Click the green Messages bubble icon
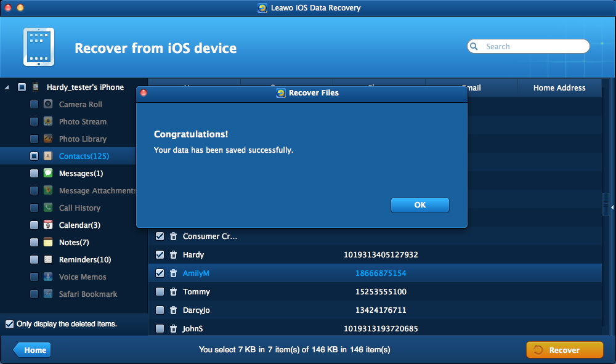The width and height of the screenshot is (616, 364). click(48, 173)
